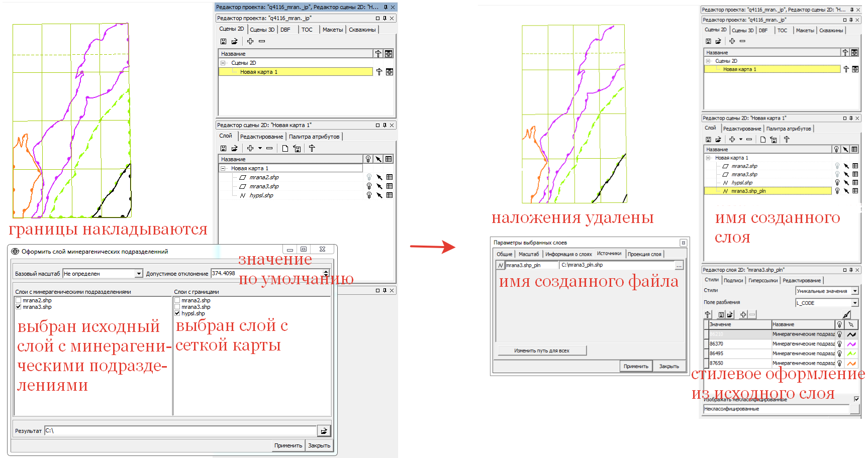Open add-layer dropdown arrow in right-hand Редактор сцены 2D

point(741,139)
